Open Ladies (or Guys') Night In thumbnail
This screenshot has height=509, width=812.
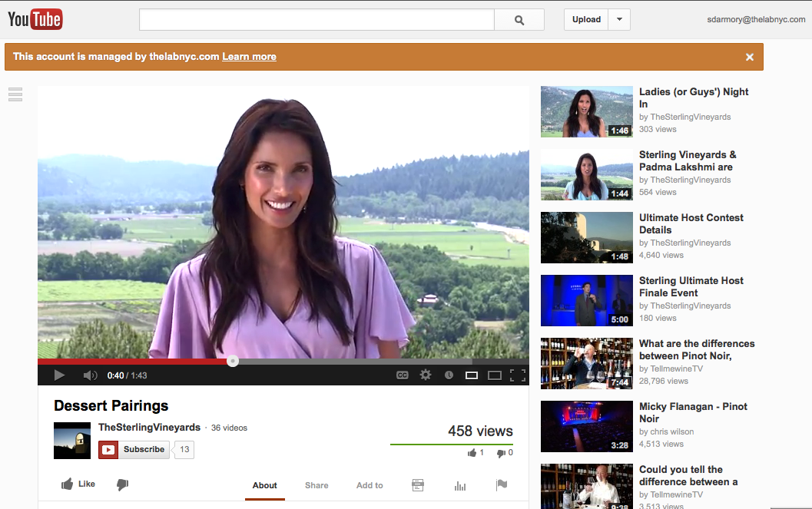tap(587, 112)
